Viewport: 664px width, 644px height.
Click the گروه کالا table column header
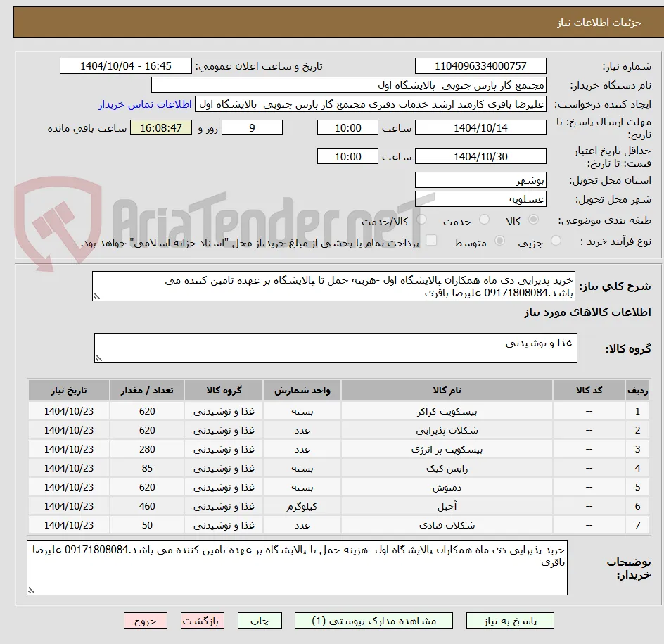point(224,390)
